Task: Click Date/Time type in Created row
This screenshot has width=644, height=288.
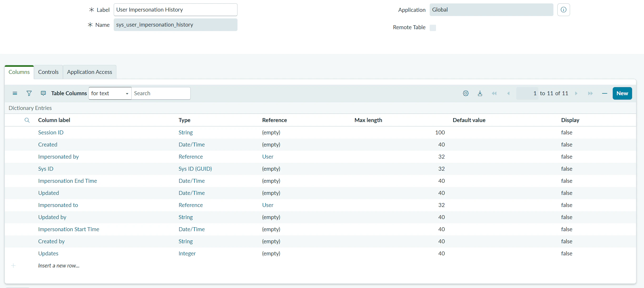Action: pos(192,145)
